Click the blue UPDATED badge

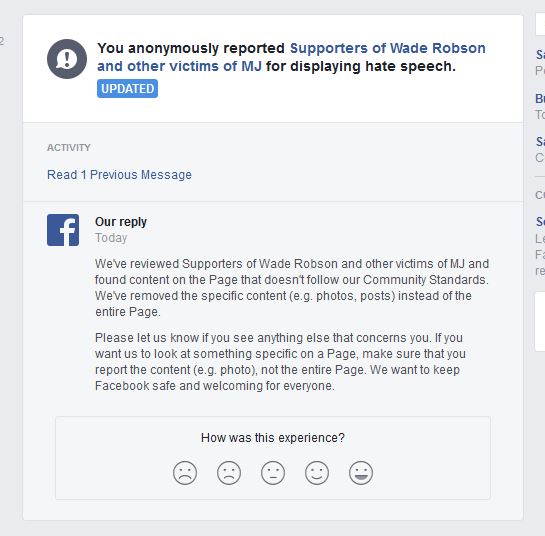pyautogui.click(x=127, y=89)
